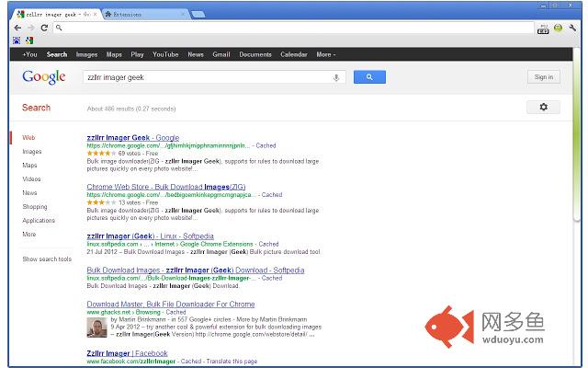Expand the More dropdown in the top bar
The height and width of the screenshot is (368, 588).
325,54
